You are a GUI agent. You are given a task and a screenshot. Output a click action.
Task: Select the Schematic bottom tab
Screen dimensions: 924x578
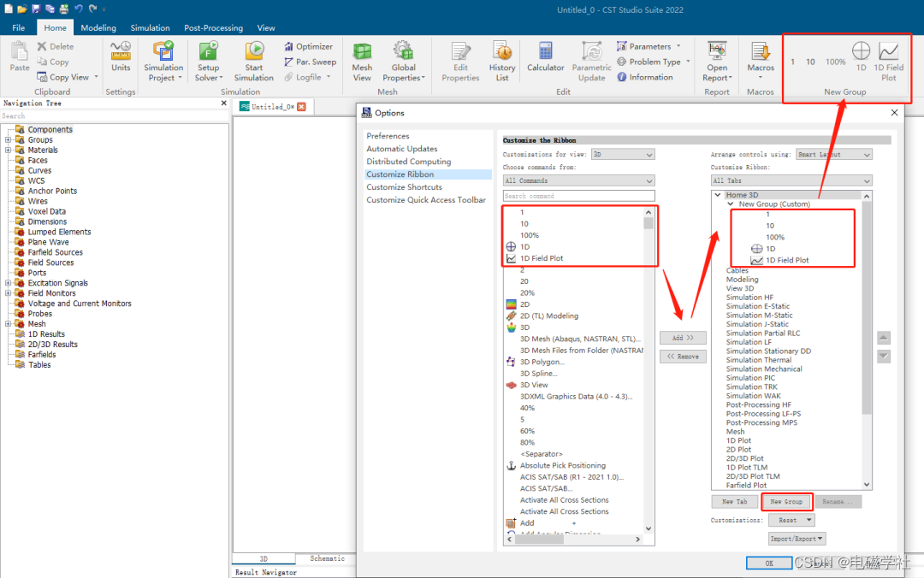pyautogui.click(x=327, y=558)
